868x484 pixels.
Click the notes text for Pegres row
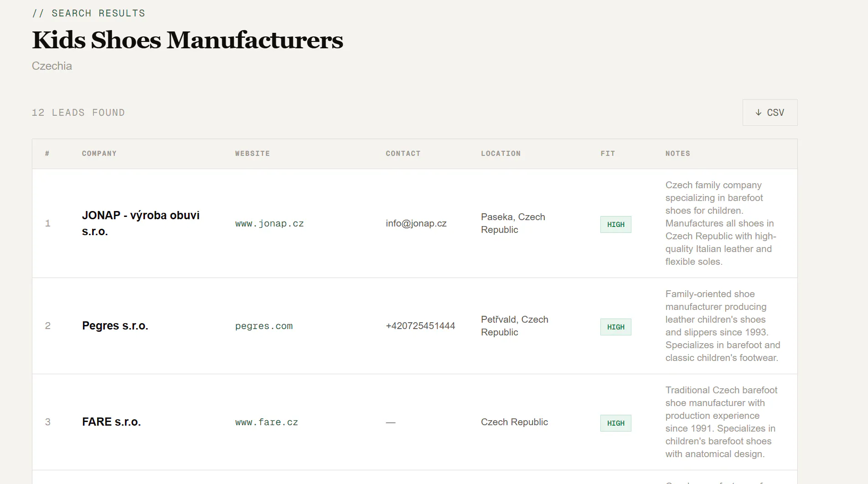tap(723, 326)
